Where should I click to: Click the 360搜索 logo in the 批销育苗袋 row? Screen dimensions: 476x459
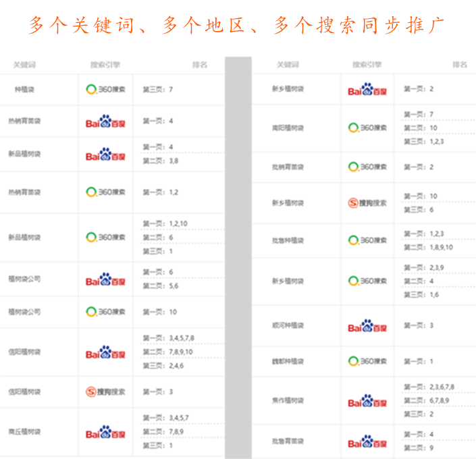point(367,167)
